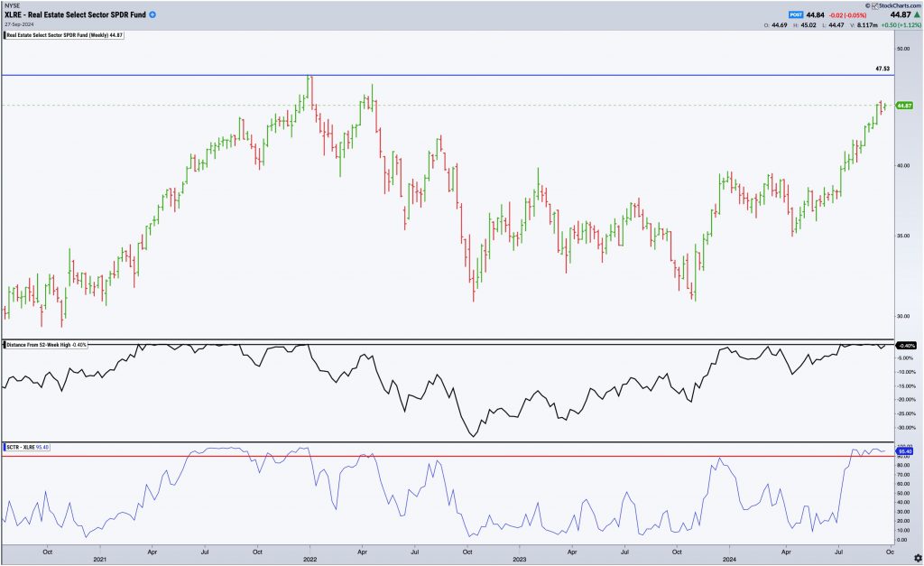This screenshot has width=924, height=566.
Task: Click the 47.53 resistance line label
Action: click(882, 69)
